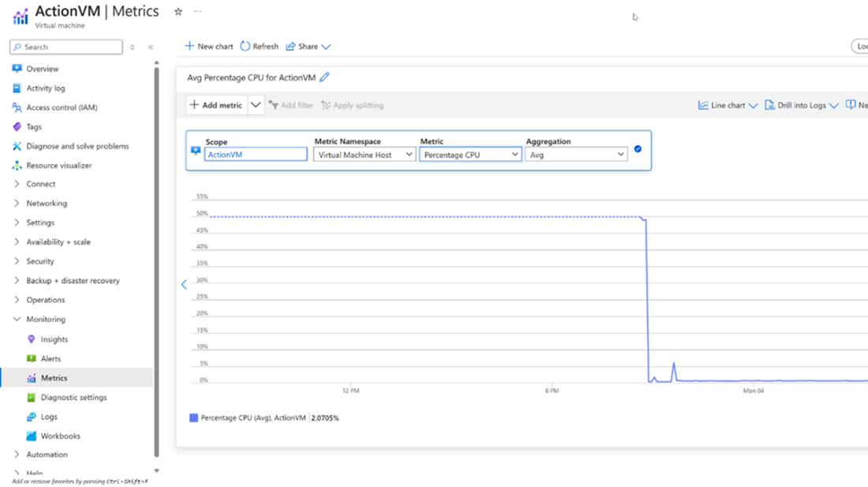This screenshot has width=868, height=487.
Task: Click the blue checkmark on metric row
Action: (x=638, y=149)
